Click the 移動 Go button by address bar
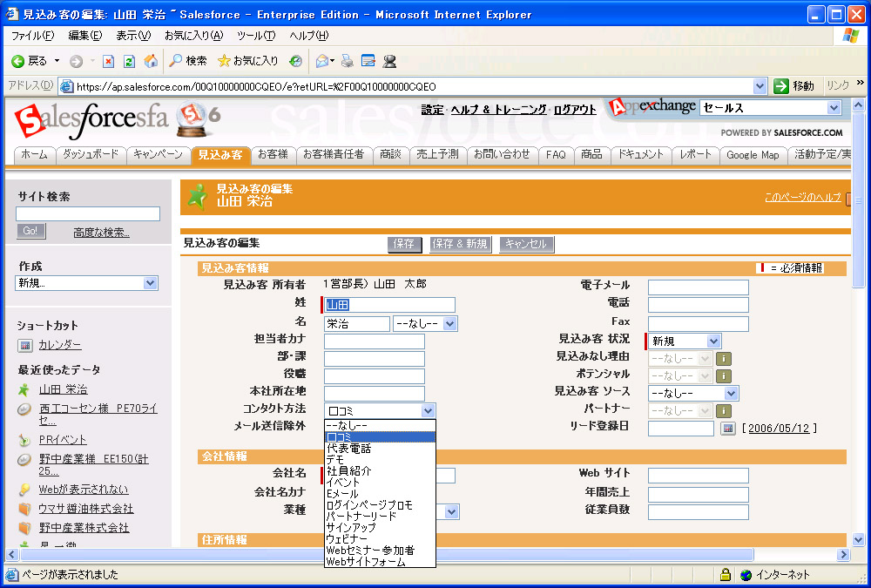Viewport: 871px width, 588px height. [793, 86]
